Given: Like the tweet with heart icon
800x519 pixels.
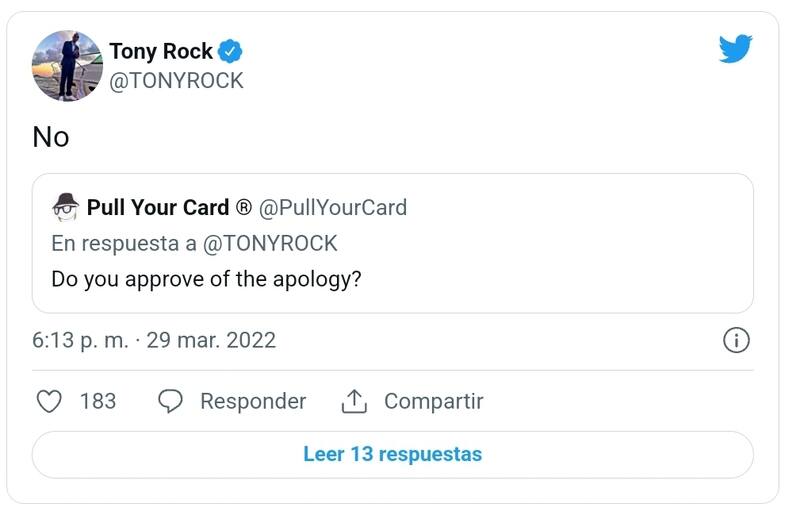Looking at the screenshot, I should pyautogui.click(x=49, y=401).
